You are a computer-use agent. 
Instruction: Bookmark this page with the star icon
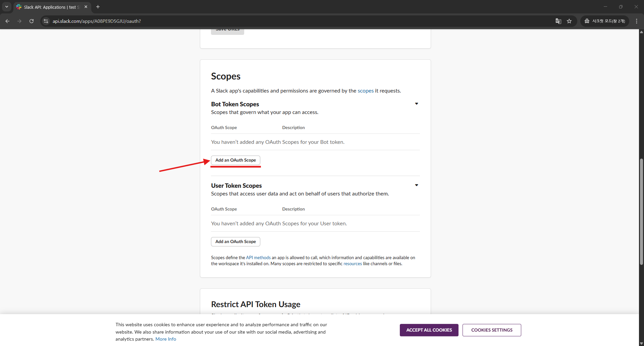point(569,21)
